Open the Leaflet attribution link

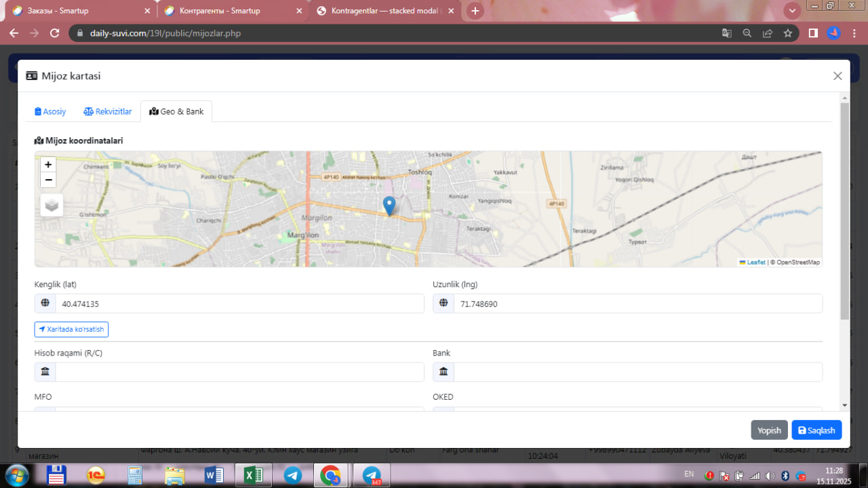coord(755,262)
